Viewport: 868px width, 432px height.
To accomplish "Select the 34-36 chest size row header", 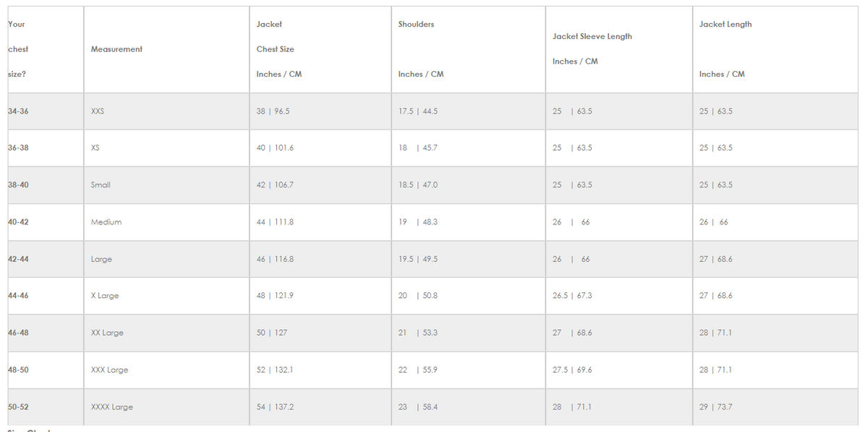I will click(x=19, y=111).
